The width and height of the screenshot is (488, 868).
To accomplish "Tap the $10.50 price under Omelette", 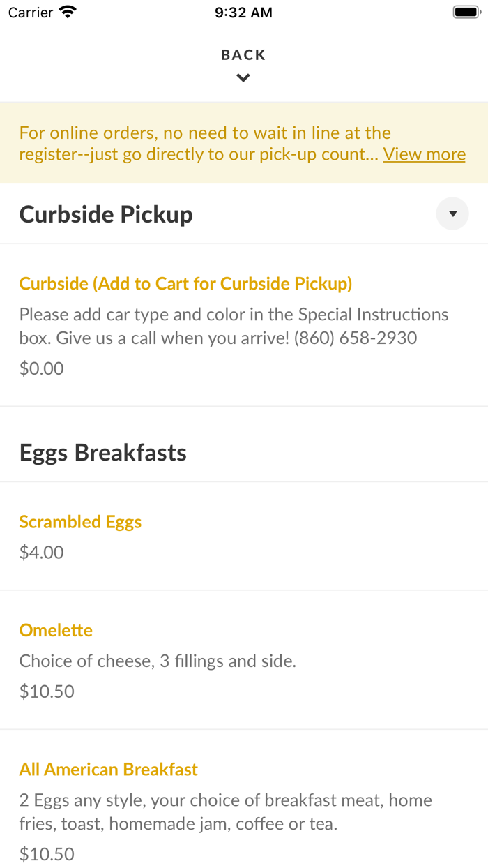I will tap(47, 691).
